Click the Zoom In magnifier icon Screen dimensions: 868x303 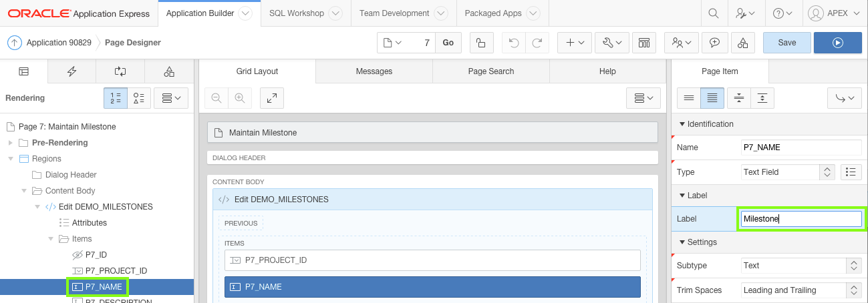(x=239, y=98)
